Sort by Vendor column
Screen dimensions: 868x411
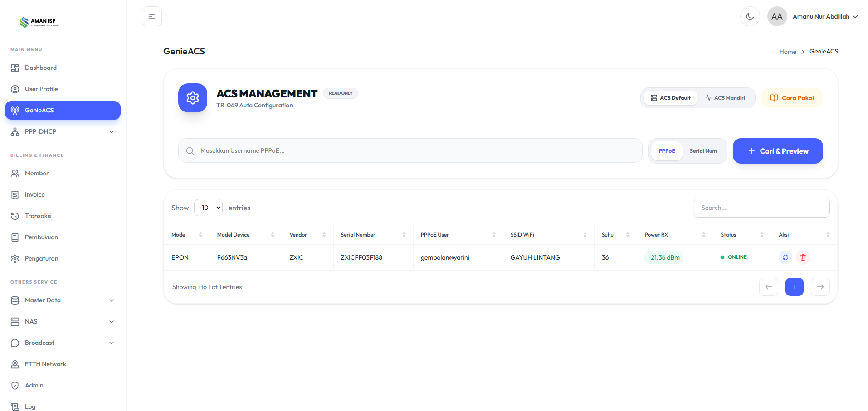click(x=308, y=235)
